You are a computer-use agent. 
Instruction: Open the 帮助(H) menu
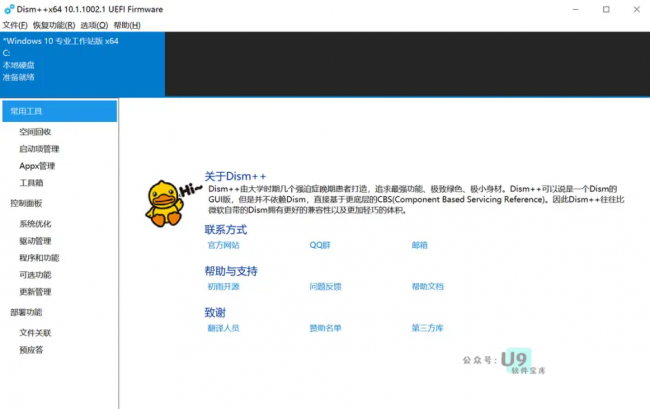(127, 25)
